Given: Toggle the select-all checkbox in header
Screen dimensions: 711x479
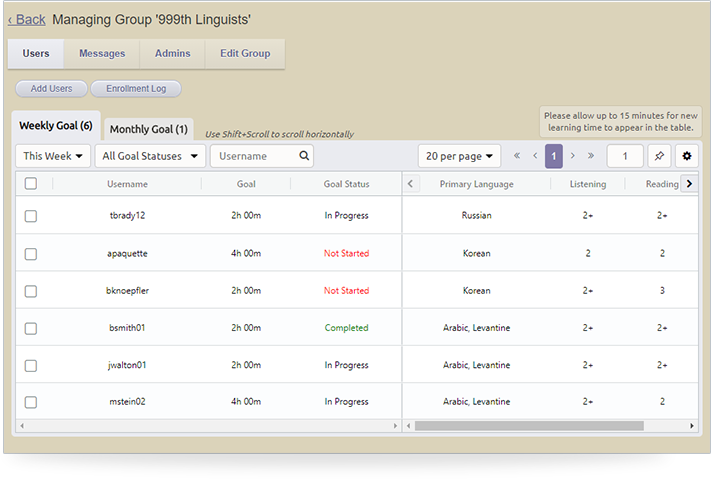Looking at the screenshot, I should point(31,184).
